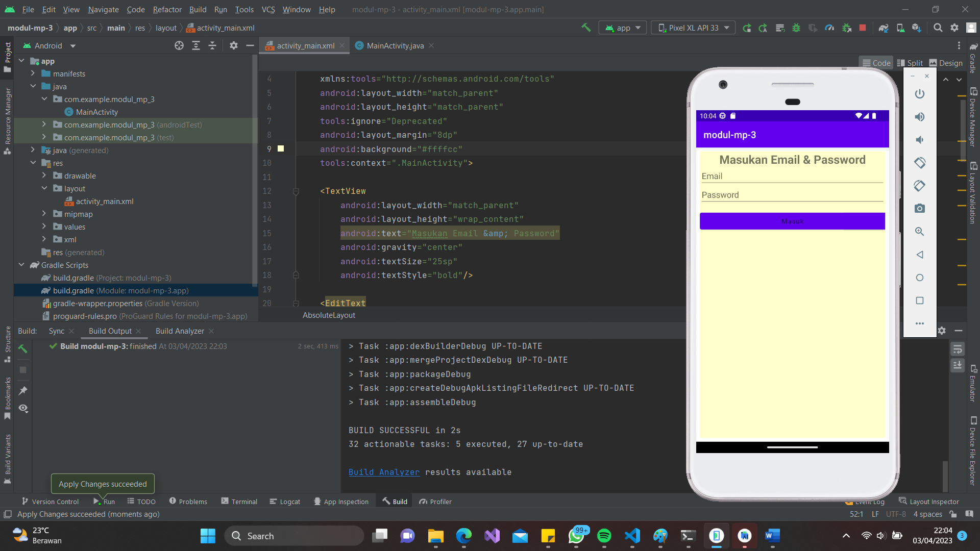Image resolution: width=980 pixels, height=551 pixels.
Task: Open the Refactor menu
Action: 167,9
